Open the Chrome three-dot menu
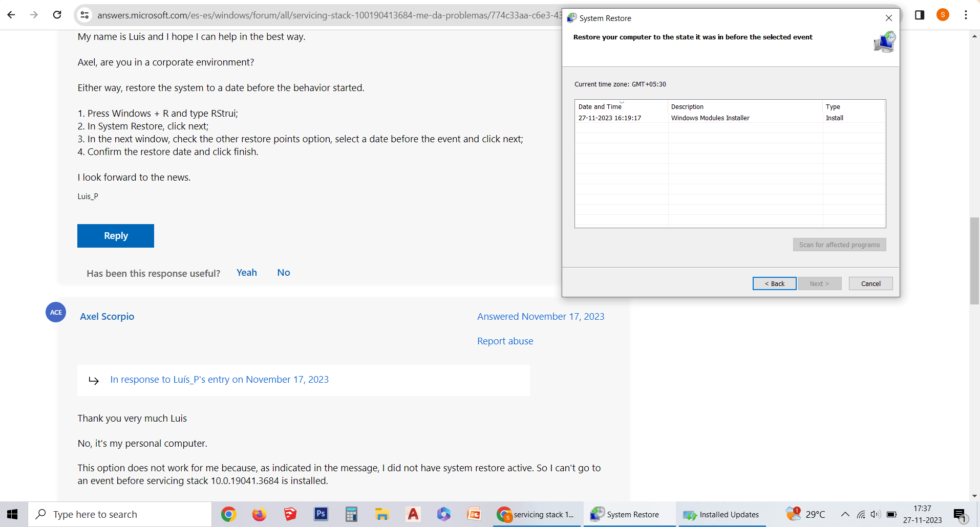This screenshot has height=527, width=980. 966,15
